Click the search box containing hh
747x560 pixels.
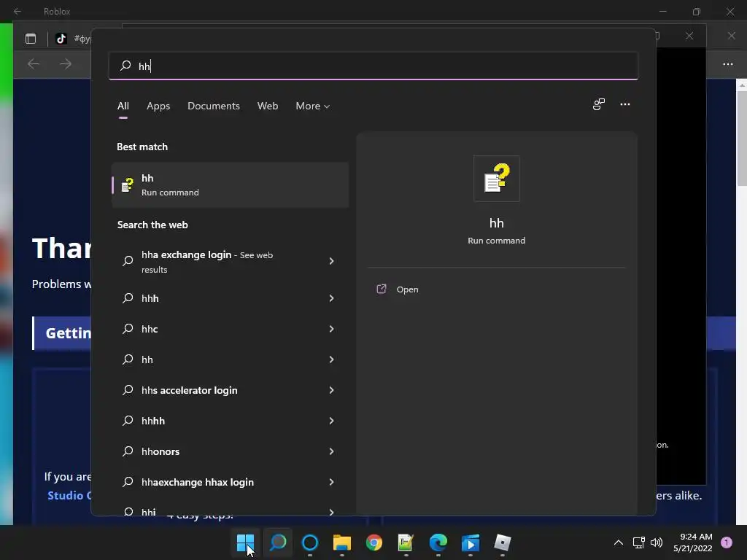373,66
